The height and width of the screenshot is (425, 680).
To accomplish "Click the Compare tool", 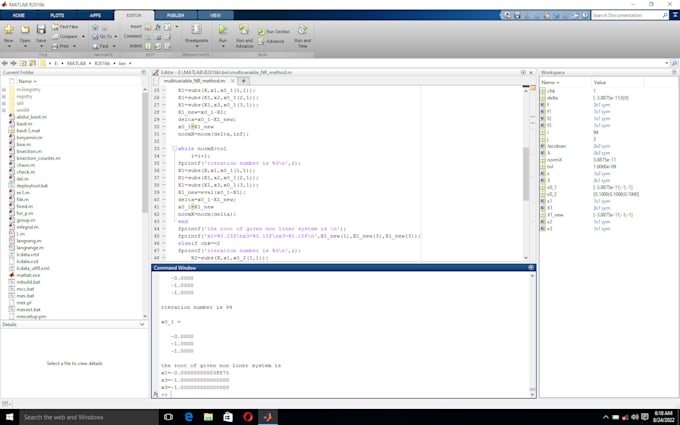I will coord(65,36).
